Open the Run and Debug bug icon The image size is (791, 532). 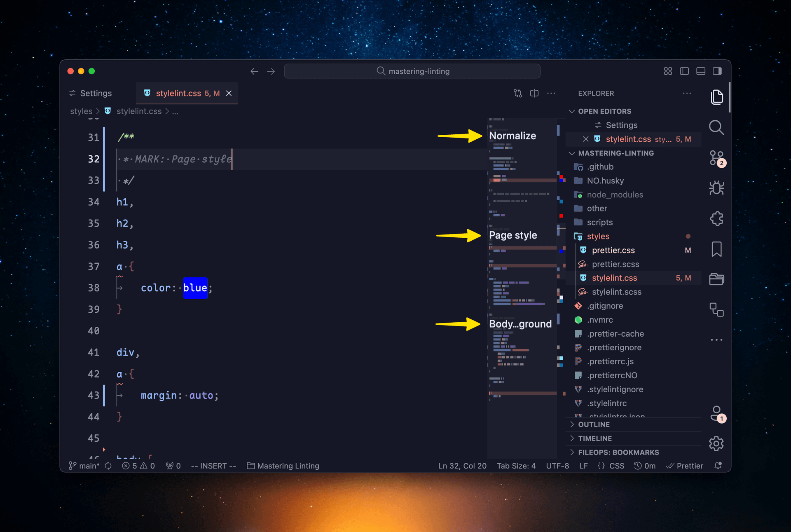(x=716, y=188)
